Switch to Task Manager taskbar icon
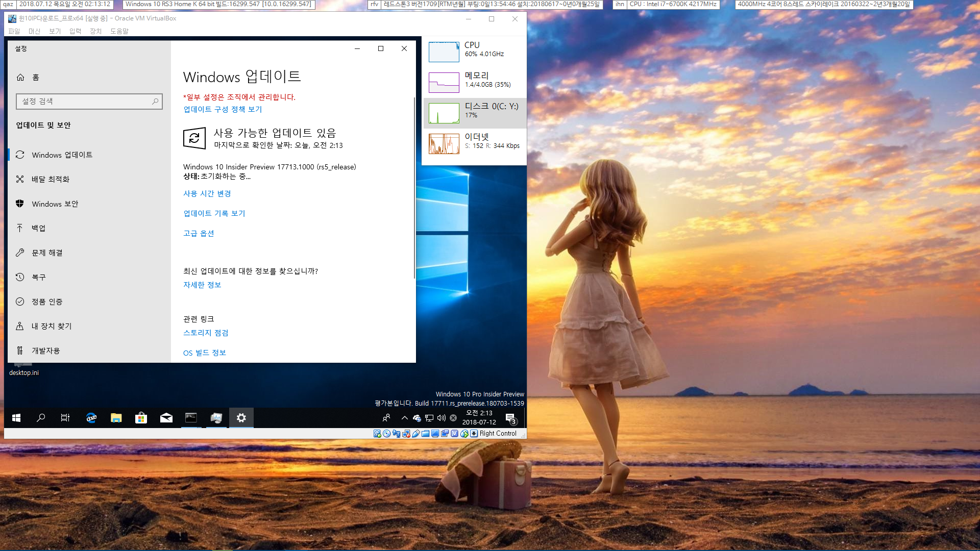Image resolution: width=980 pixels, height=551 pixels. tap(216, 418)
